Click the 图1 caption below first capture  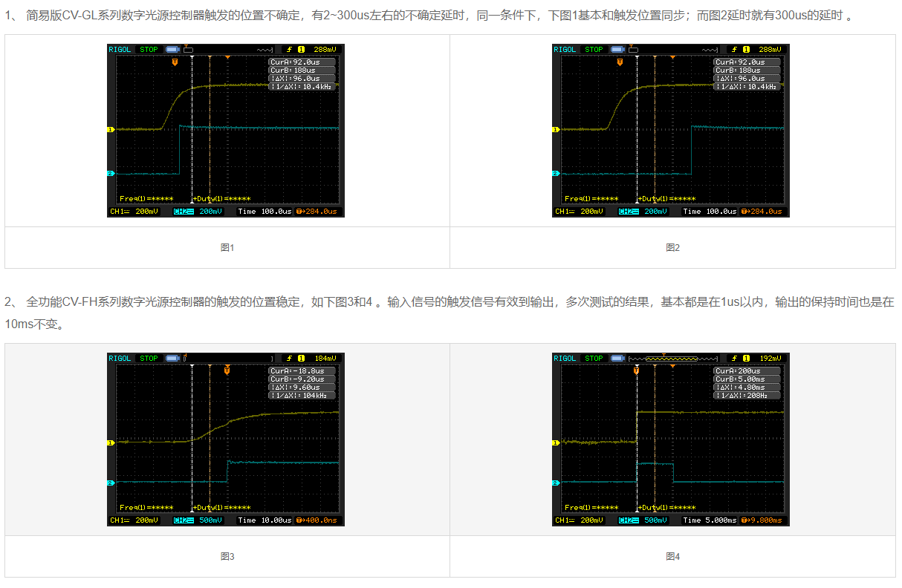tap(227, 248)
